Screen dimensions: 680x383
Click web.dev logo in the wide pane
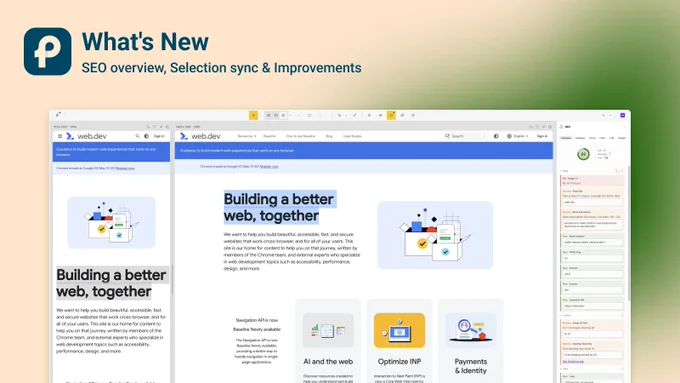click(x=200, y=136)
